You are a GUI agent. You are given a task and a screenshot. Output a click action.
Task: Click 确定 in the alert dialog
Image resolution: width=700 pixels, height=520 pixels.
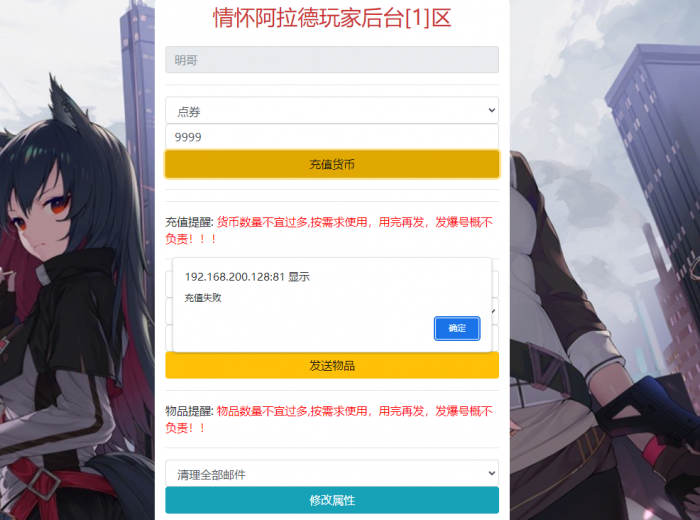[x=457, y=329]
